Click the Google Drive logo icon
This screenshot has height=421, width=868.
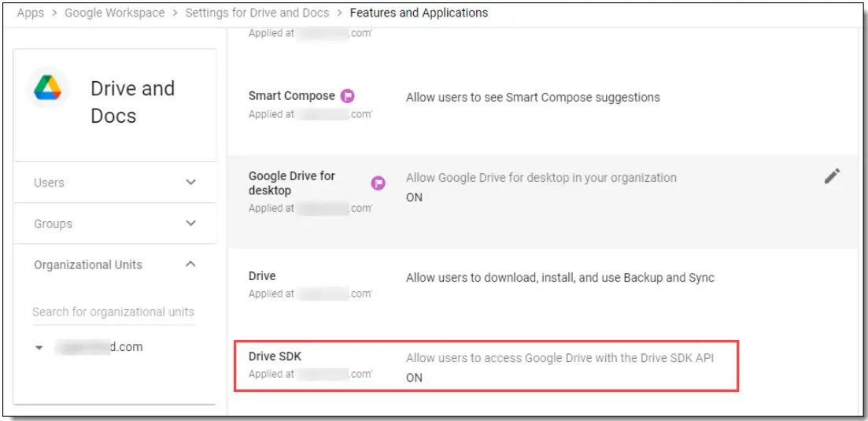(x=47, y=88)
